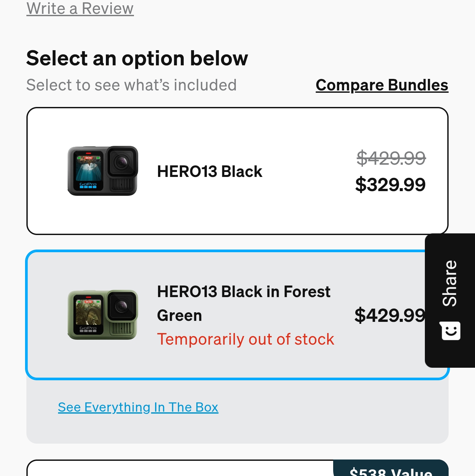Image resolution: width=475 pixels, height=476 pixels.
Task: Click the HERO13 Black product name
Action: (209, 172)
